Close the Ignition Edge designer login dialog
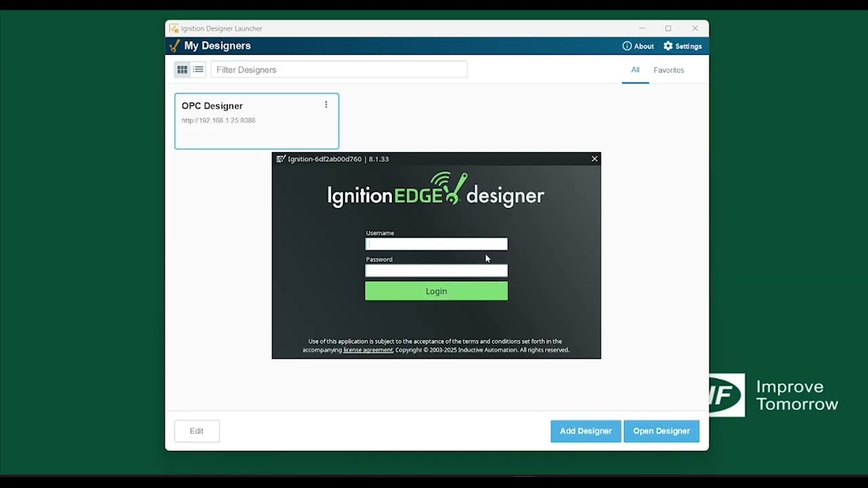 pyautogui.click(x=595, y=159)
